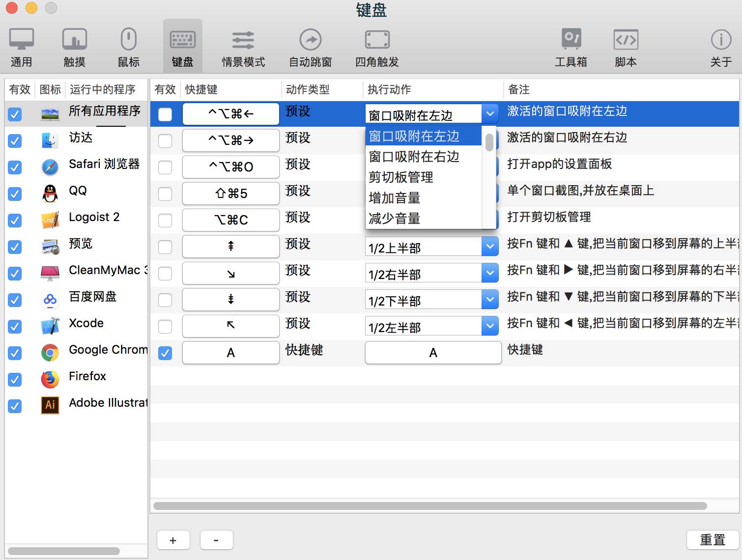
Task: Click the plus button to add shortcut
Action: [x=173, y=540]
